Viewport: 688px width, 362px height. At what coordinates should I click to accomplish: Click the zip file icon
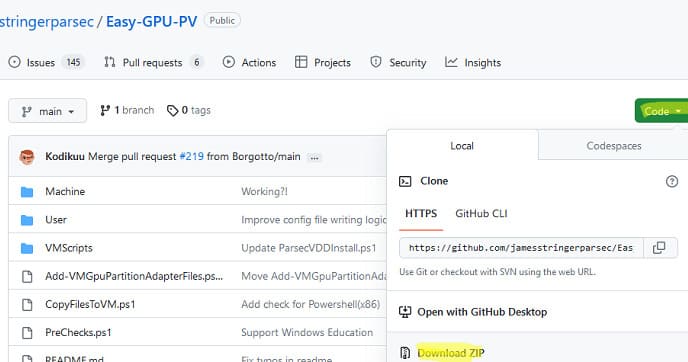pyautogui.click(x=405, y=353)
